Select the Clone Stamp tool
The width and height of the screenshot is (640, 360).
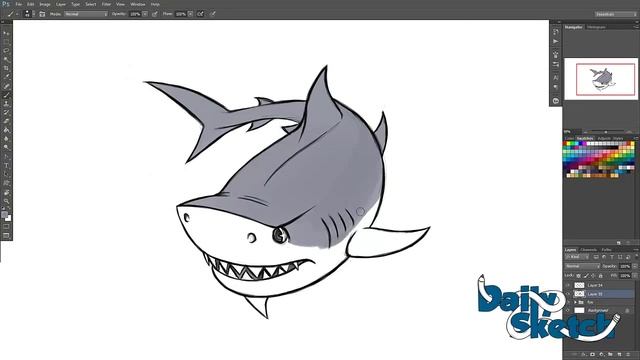[x=6, y=104]
